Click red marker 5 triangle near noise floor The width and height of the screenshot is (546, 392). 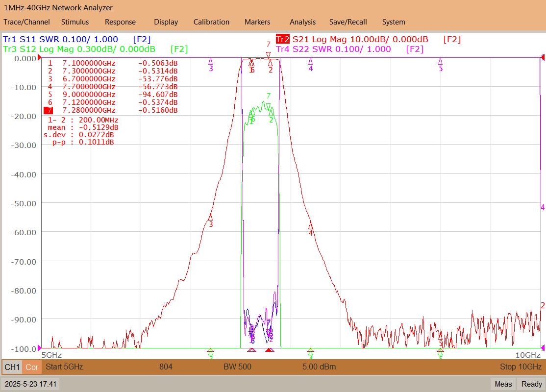pos(441,336)
